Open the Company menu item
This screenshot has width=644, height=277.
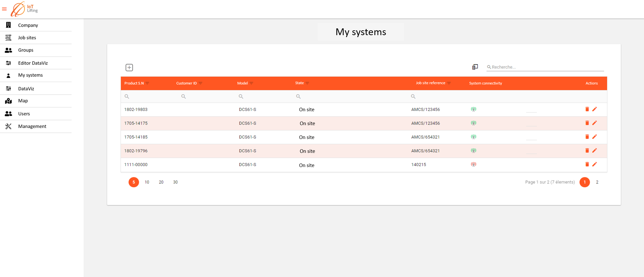pyautogui.click(x=28, y=25)
